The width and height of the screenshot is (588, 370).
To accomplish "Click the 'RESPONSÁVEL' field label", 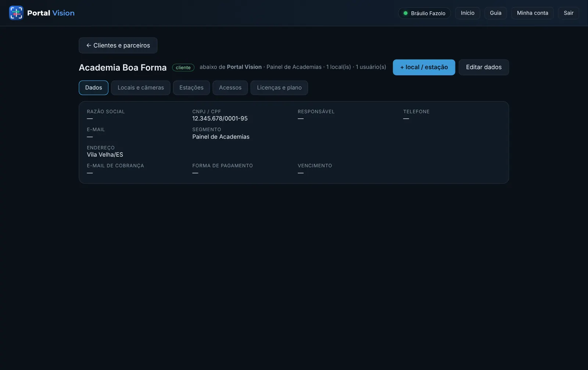I will 316,112.
